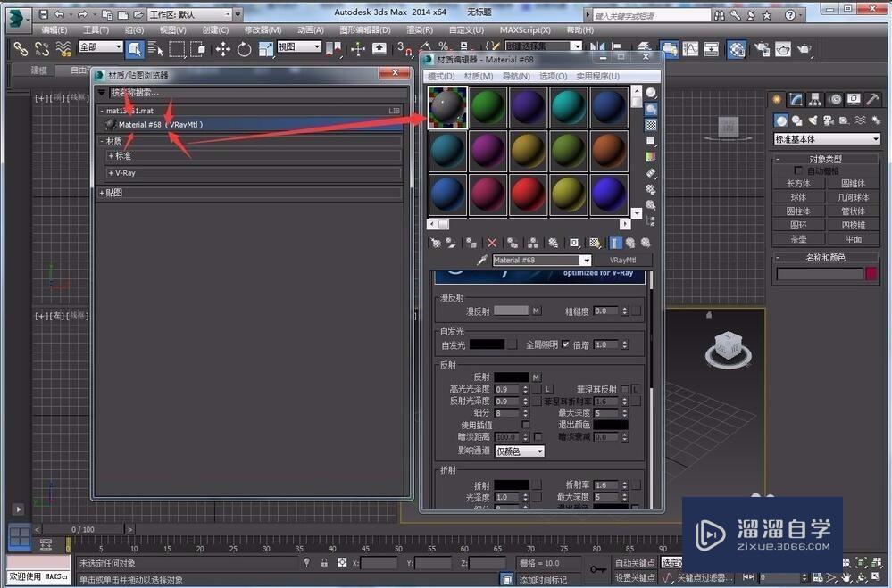Image resolution: width=892 pixels, height=588 pixels.
Task: Click the Set Key key icon
Action: (597, 568)
